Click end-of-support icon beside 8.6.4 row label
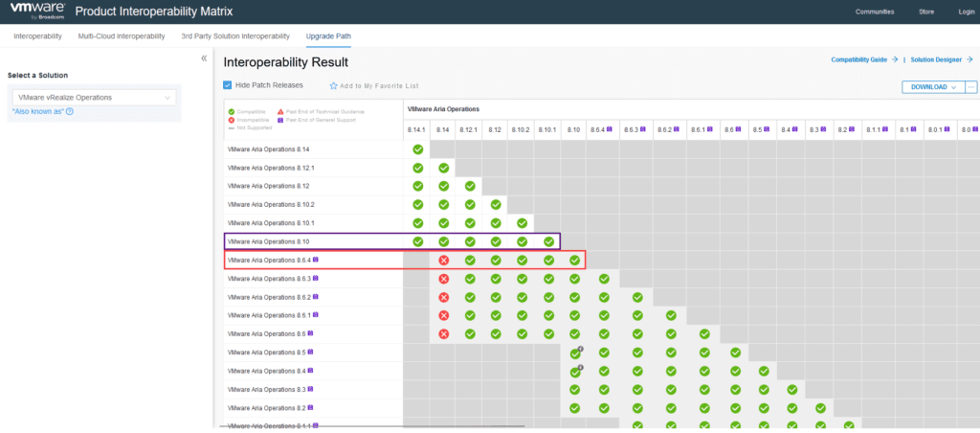Viewport: 980px width, 433px height. (x=316, y=259)
